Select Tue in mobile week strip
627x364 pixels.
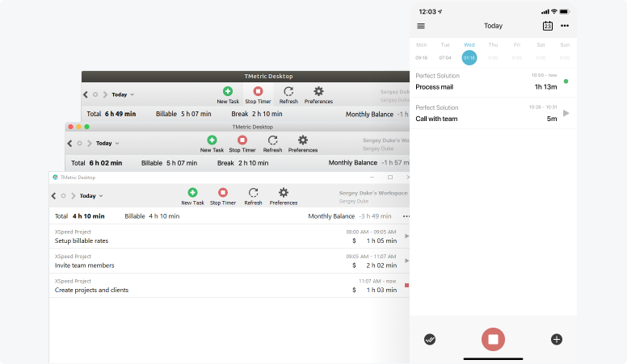pyautogui.click(x=445, y=52)
